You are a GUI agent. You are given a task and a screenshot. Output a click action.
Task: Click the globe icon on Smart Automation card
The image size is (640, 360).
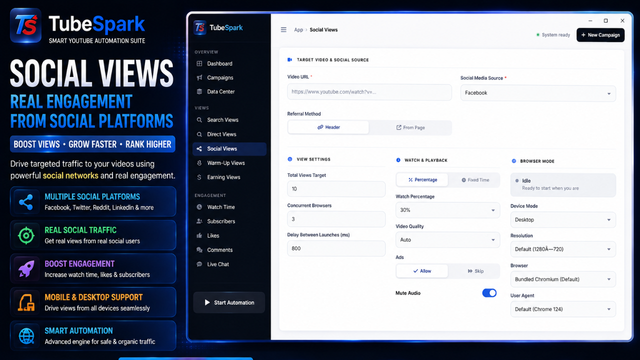(26, 336)
